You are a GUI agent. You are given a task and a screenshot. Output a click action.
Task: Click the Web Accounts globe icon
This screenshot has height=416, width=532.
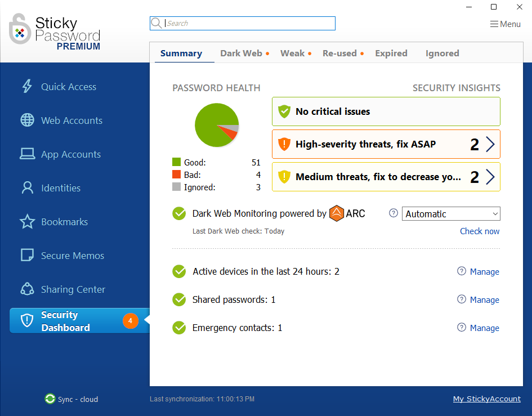(27, 120)
